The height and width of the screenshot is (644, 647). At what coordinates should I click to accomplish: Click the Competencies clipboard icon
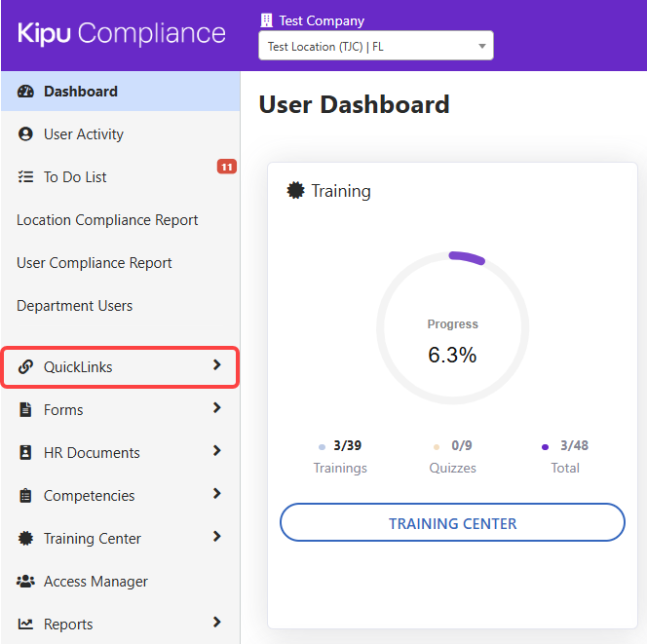(x=26, y=496)
